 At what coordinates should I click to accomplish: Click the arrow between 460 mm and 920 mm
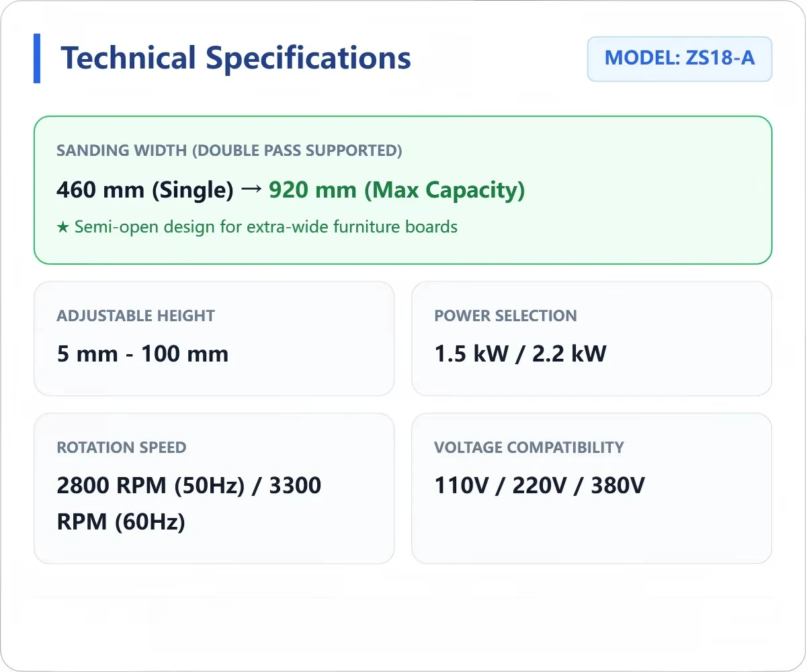pos(251,190)
